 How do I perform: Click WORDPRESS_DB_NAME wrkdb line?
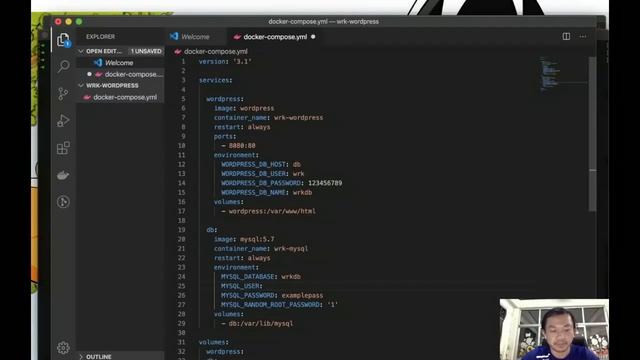pyautogui.click(x=267, y=193)
